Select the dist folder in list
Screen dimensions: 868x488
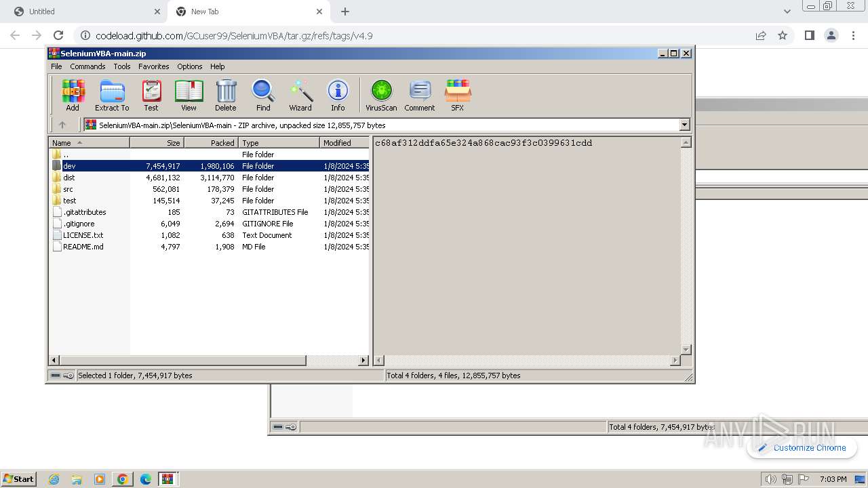[x=209, y=178]
